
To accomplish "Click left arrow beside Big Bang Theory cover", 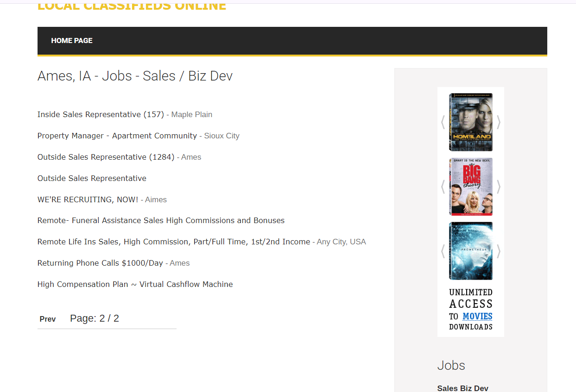I will [x=443, y=187].
